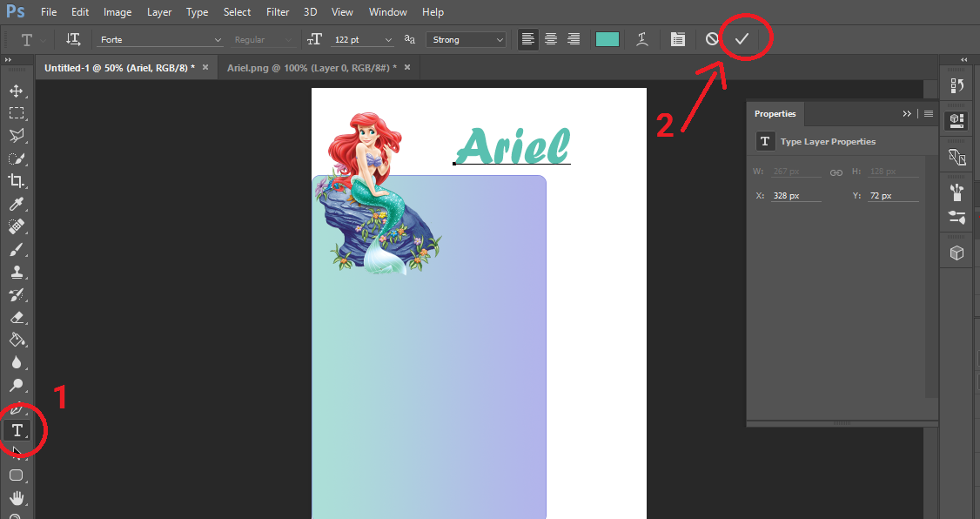Open the Strong anti-aliasing dropdown
Viewport: 980px width, 519px height.
(x=466, y=39)
